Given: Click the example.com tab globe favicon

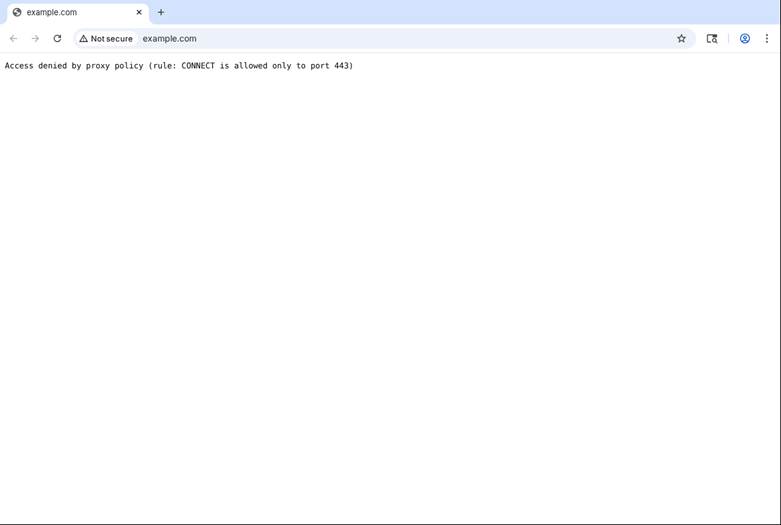Looking at the screenshot, I should point(17,12).
